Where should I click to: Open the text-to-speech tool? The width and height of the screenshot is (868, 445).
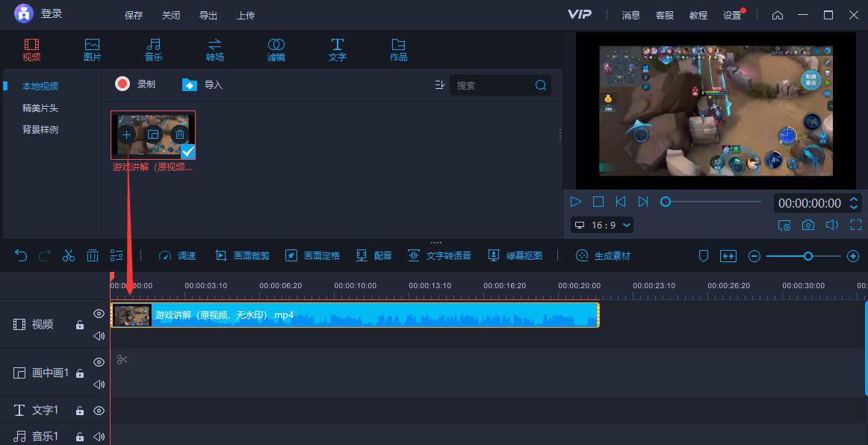(439, 255)
